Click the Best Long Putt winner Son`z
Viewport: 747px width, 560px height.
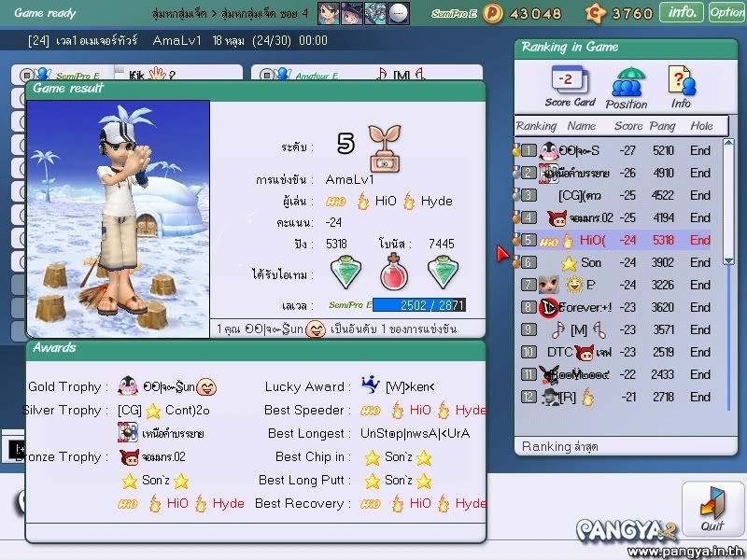[x=399, y=481]
